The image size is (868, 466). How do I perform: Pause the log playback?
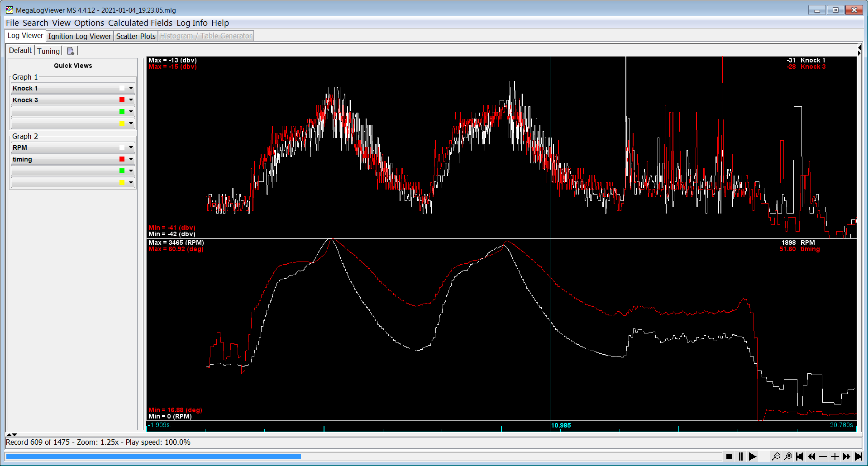coord(741,456)
